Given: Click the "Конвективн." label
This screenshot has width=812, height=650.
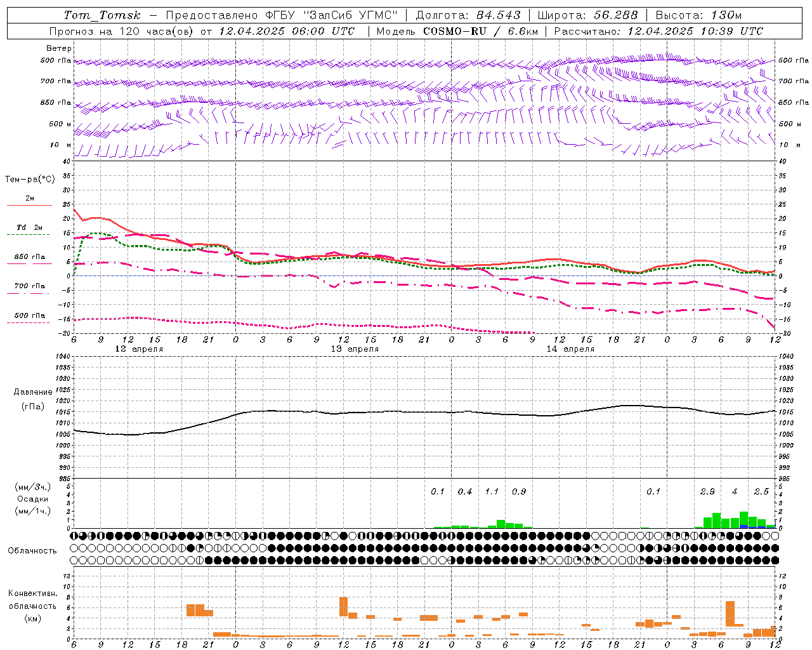Looking at the screenshot, I should [x=32, y=594].
